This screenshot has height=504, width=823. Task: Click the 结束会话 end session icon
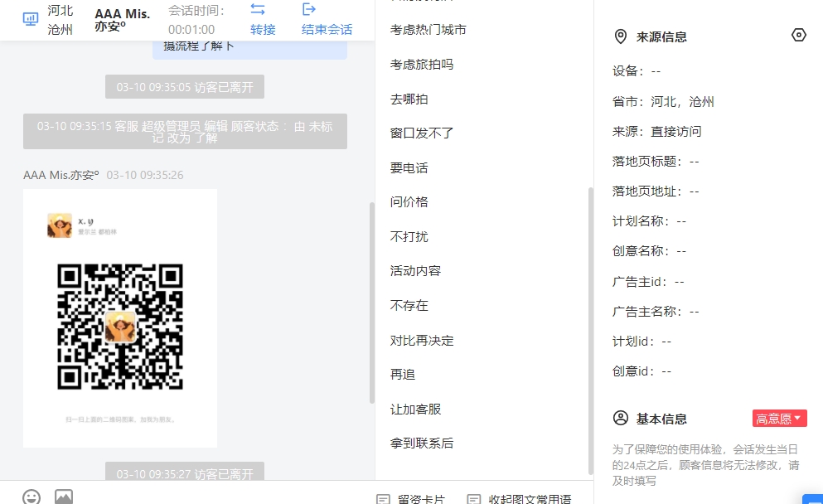coord(308,9)
